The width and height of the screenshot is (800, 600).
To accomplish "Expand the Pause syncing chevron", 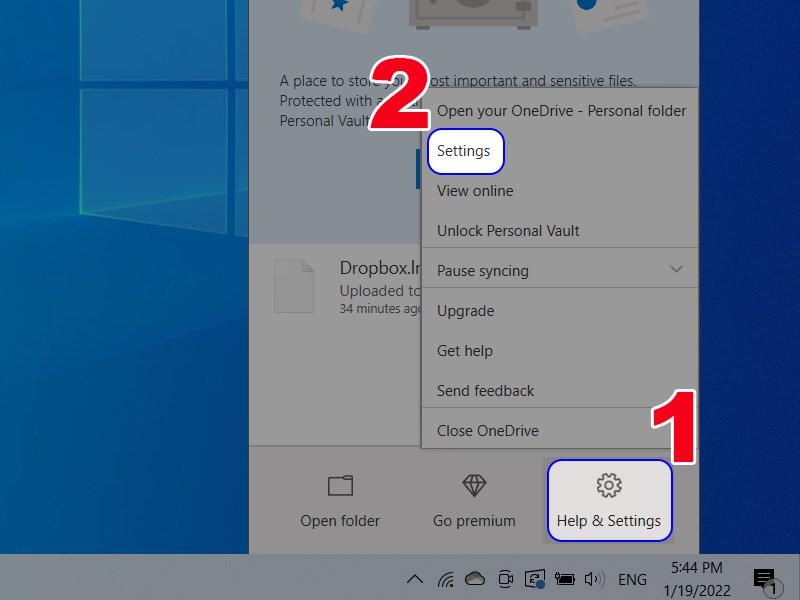I will pyautogui.click(x=676, y=269).
